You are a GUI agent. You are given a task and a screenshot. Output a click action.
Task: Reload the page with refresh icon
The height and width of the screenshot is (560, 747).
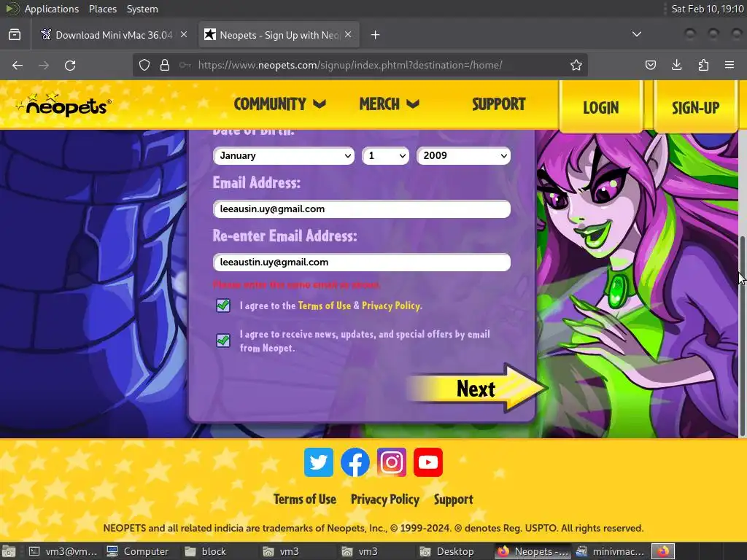pyautogui.click(x=70, y=65)
